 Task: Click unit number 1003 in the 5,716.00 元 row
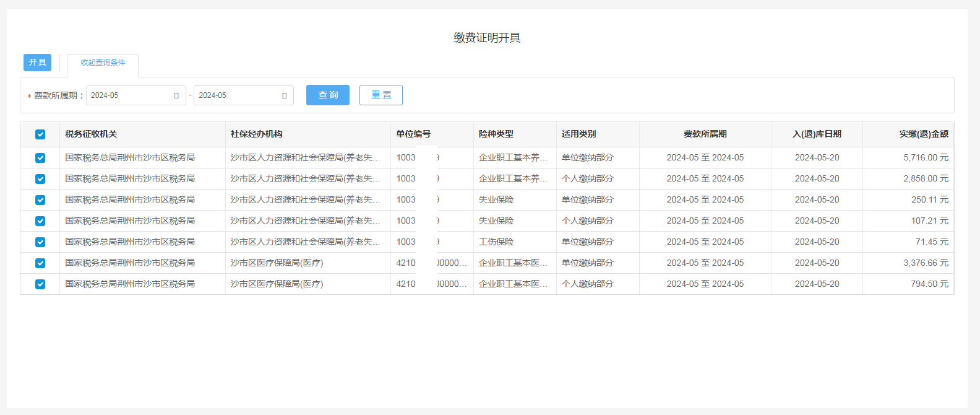tap(406, 157)
